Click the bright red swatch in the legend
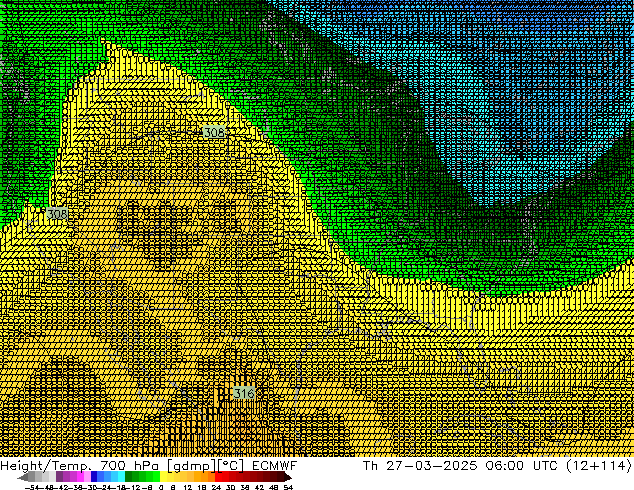This screenshot has width=634, height=490. click(x=218, y=477)
